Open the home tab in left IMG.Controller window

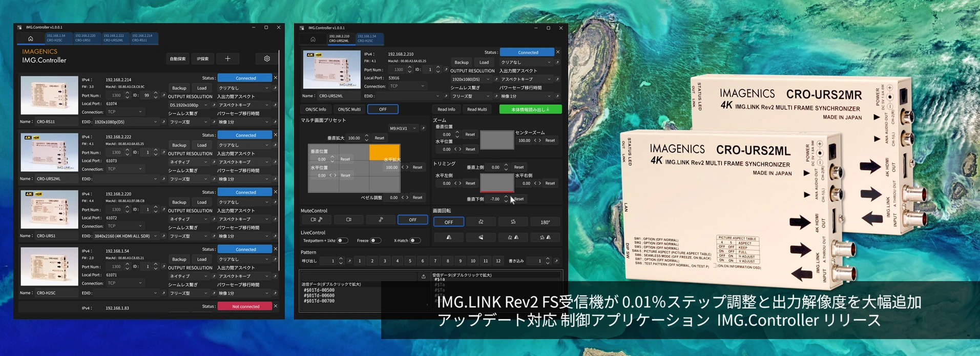31,38
